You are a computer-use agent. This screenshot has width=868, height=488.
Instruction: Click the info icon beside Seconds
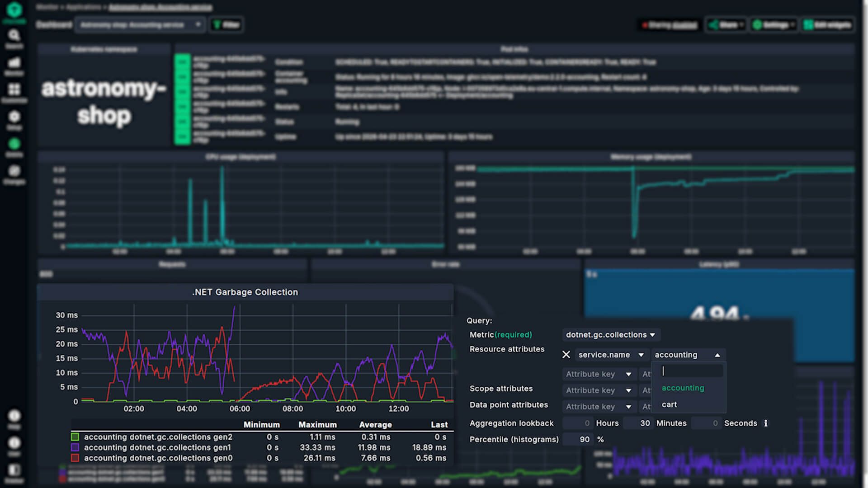coord(765,423)
